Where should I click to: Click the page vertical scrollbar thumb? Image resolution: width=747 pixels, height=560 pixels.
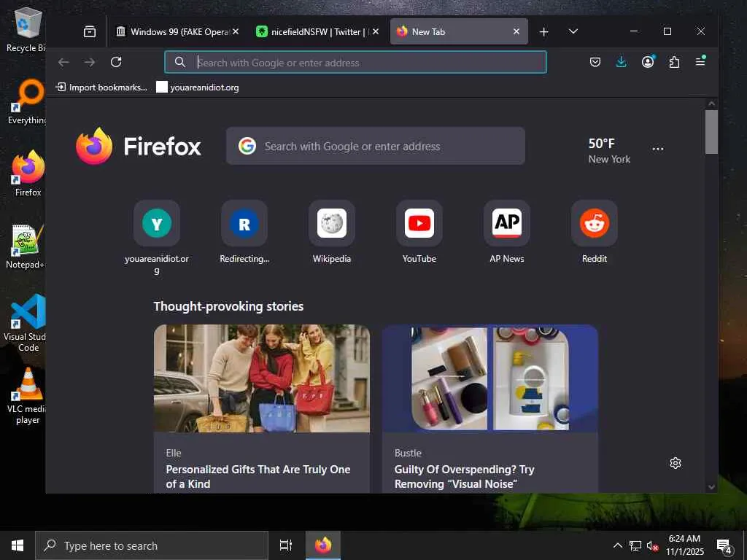(711, 132)
